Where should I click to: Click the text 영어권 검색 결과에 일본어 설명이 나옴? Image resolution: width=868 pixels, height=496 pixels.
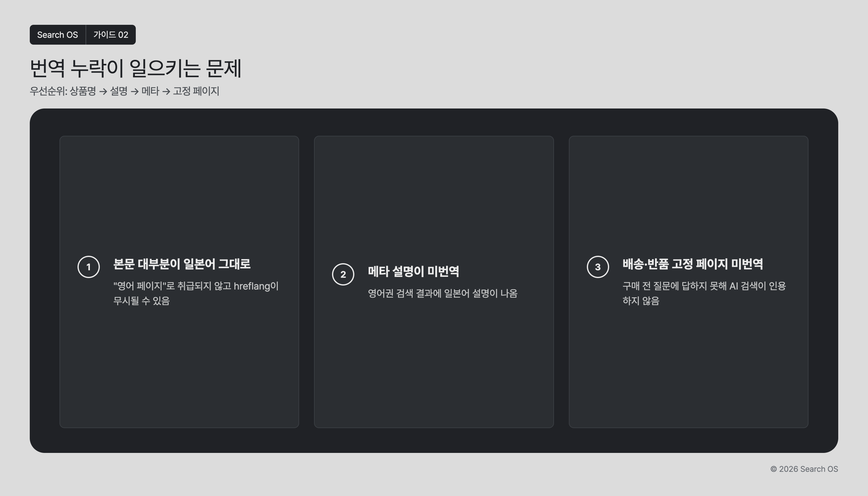442,293
